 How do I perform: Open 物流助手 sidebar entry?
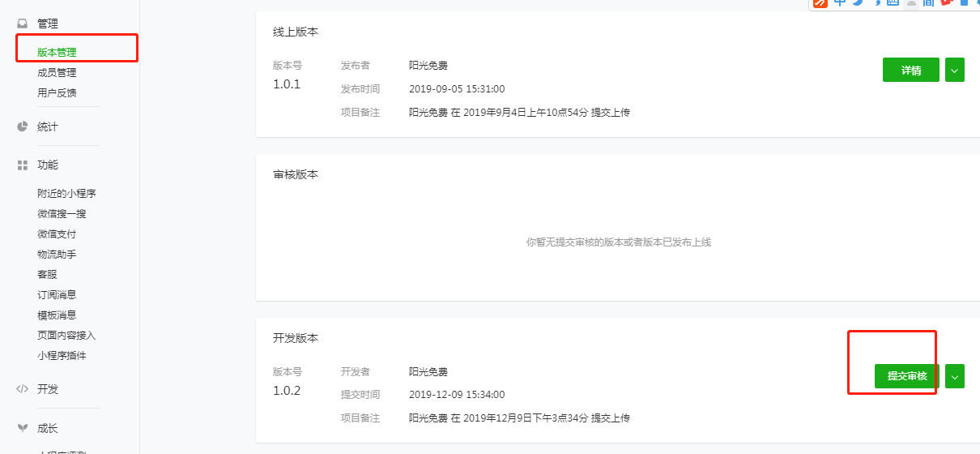point(57,255)
